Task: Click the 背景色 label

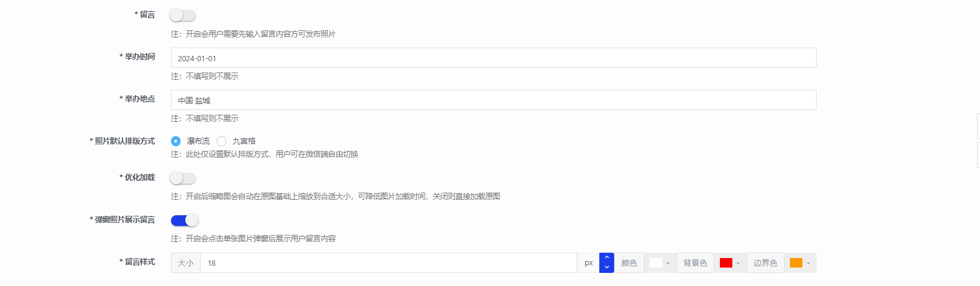Action: 695,263
